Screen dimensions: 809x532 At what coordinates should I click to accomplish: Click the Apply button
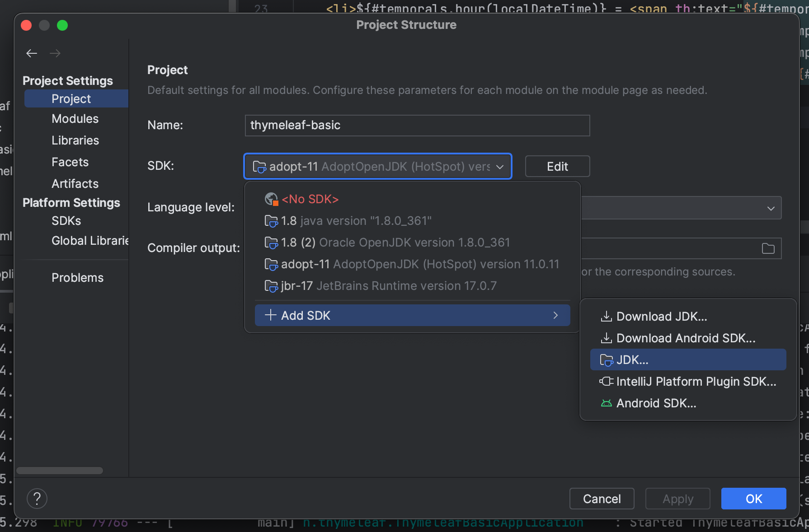click(677, 499)
